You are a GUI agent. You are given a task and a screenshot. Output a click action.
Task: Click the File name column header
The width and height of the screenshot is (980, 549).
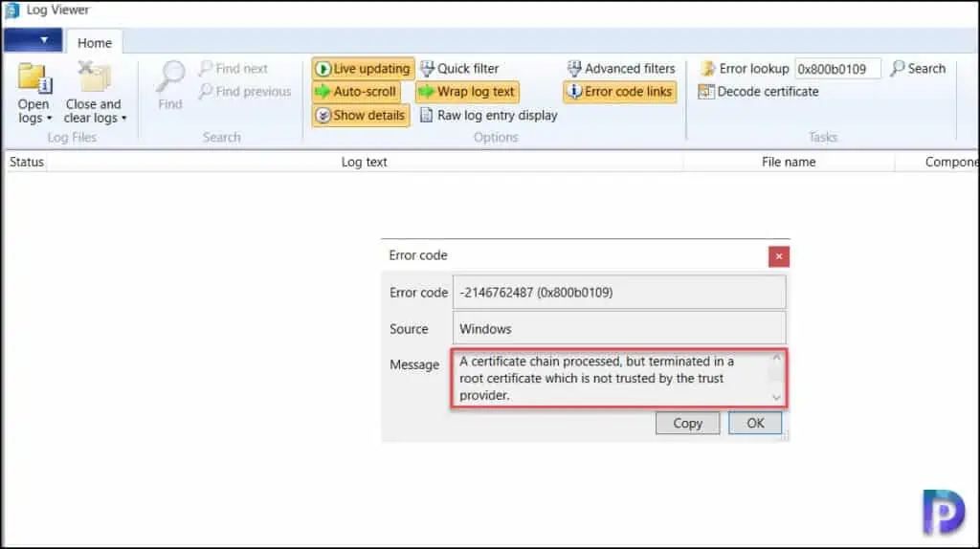(x=789, y=163)
